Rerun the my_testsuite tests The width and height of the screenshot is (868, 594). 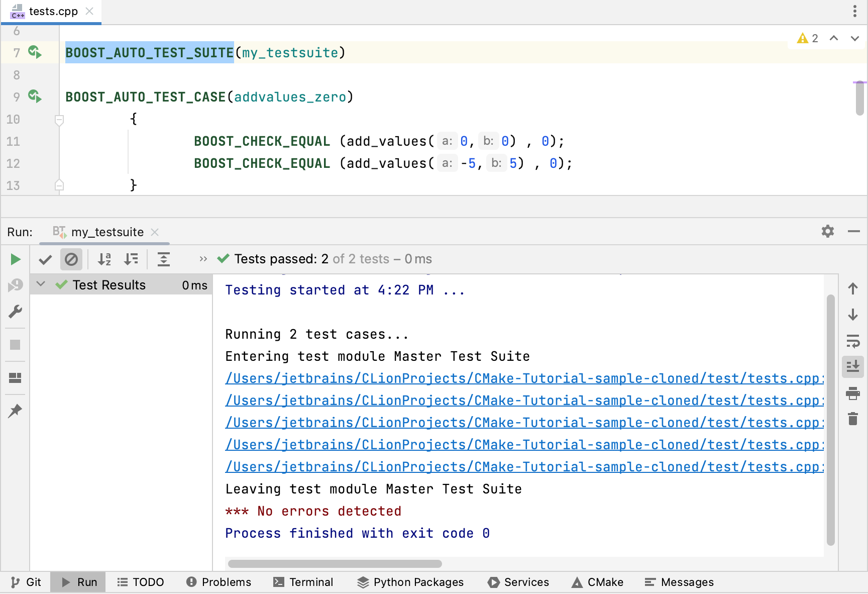[x=15, y=259]
